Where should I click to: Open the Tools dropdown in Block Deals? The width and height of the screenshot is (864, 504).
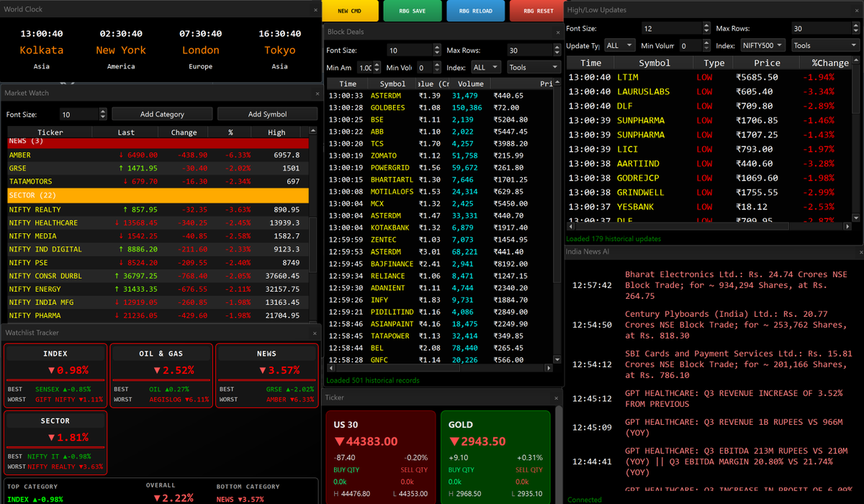533,67
